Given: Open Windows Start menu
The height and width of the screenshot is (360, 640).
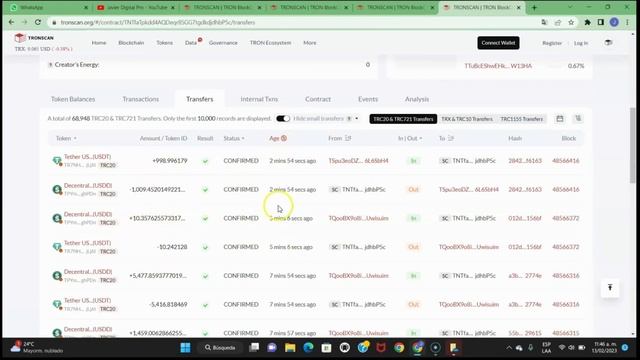Looking at the screenshot, I should tap(185, 347).
